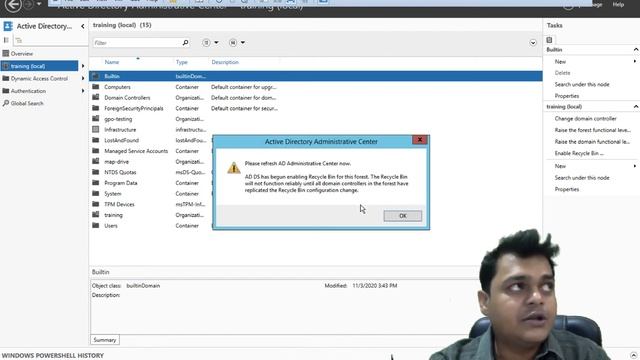Viewport: 640px width, 360px height.
Task: Click the Filter input field
Action: click(137, 42)
